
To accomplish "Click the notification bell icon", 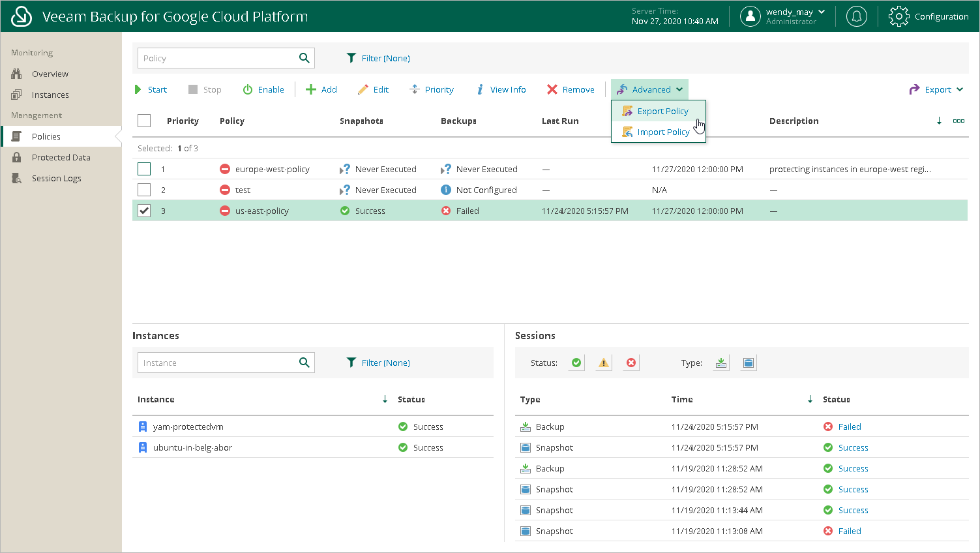I will (856, 16).
